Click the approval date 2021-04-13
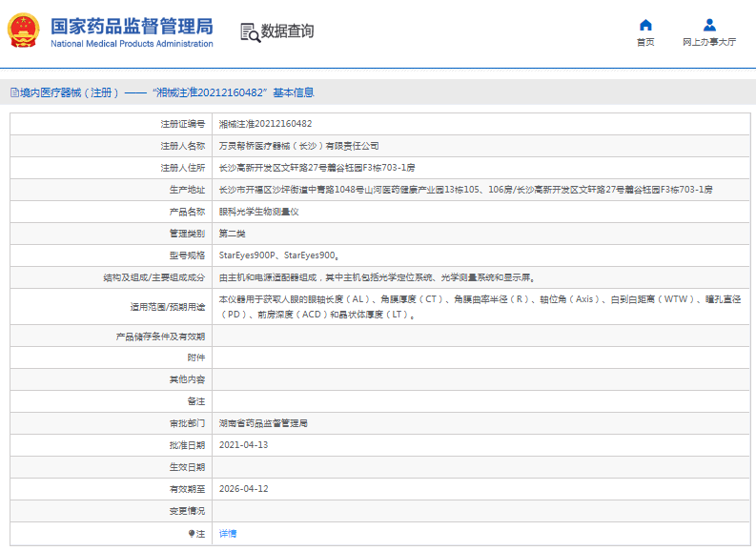This screenshot has width=756, height=551. tap(243, 445)
